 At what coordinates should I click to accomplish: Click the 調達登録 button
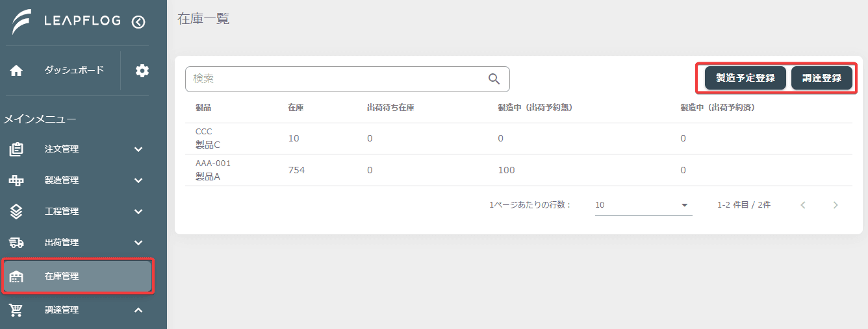pyautogui.click(x=822, y=78)
